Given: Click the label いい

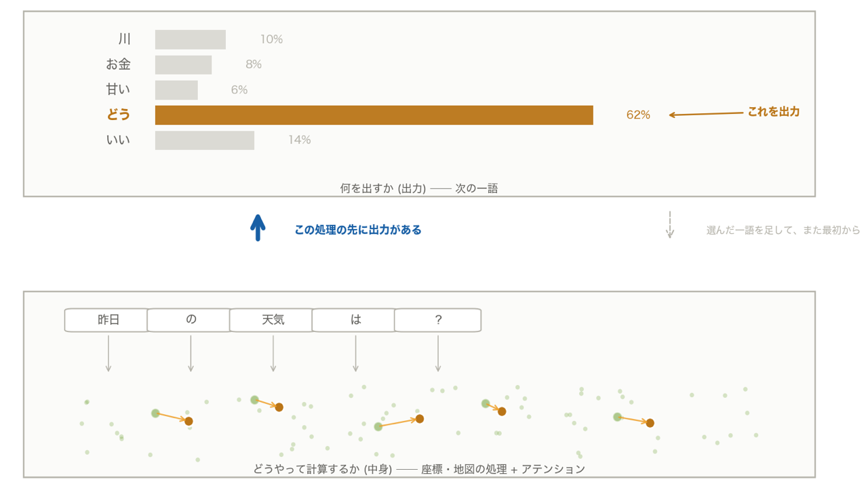Looking at the screenshot, I should tap(118, 140).
